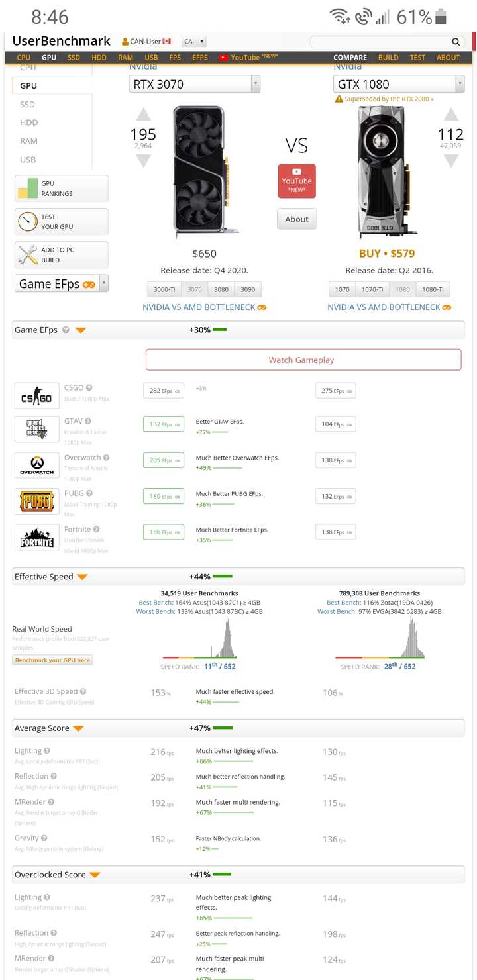Vote up the RTX 3070
Screen dimensions: 477x980
click(143, 115)
